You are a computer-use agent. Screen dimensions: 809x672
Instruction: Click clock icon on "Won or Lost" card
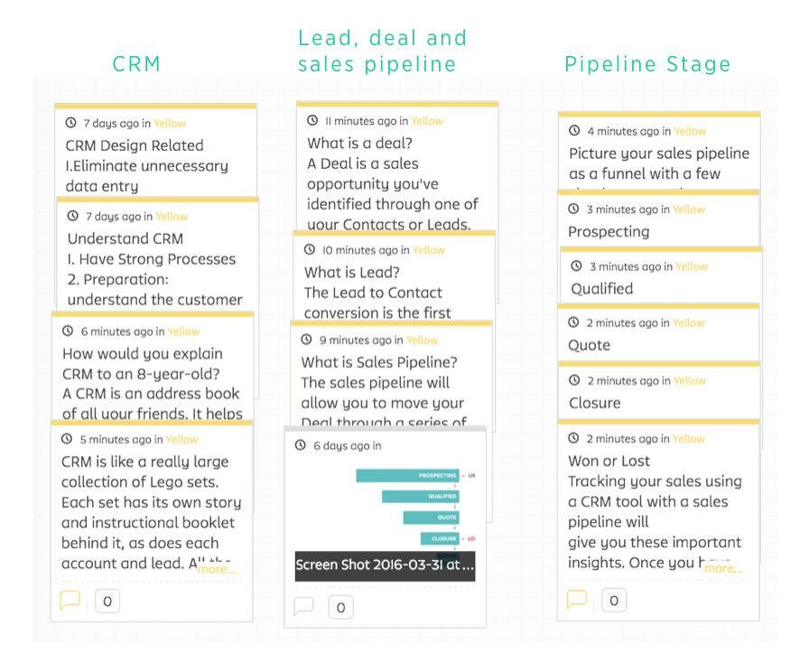click(573, 438)
